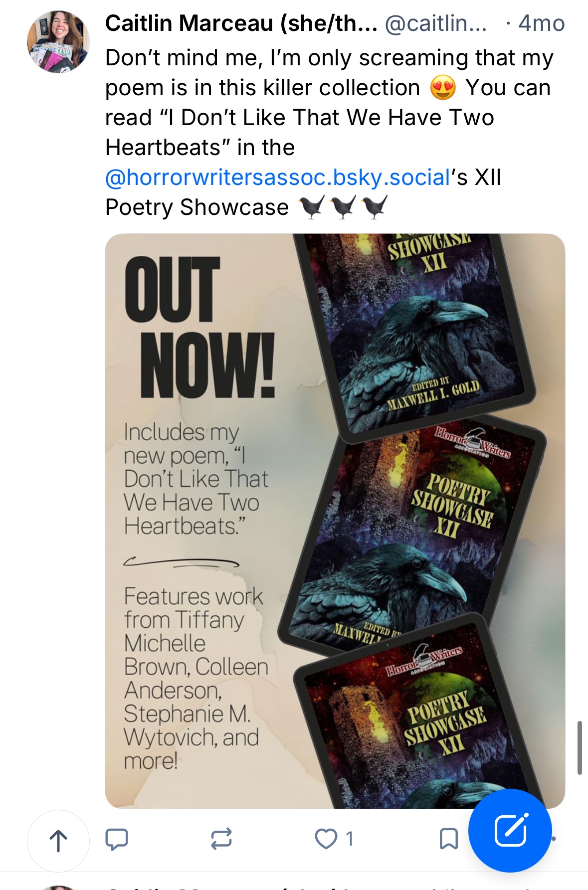Image resolution: width=588 pixels, height=890 pixels.
Task: Open the @horrorwritersassoc.bsky.social mention link
Action: pos(278,178)
